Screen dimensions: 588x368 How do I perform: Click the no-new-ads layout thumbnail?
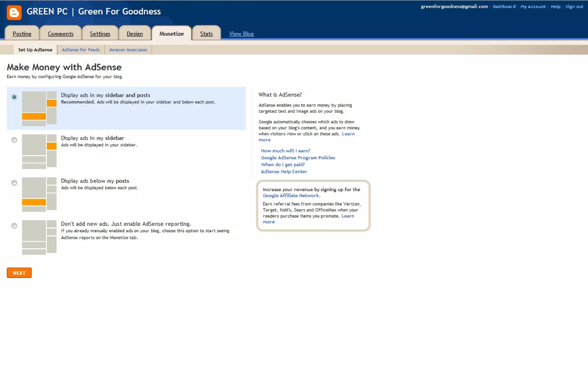click(x=39, y=237)
